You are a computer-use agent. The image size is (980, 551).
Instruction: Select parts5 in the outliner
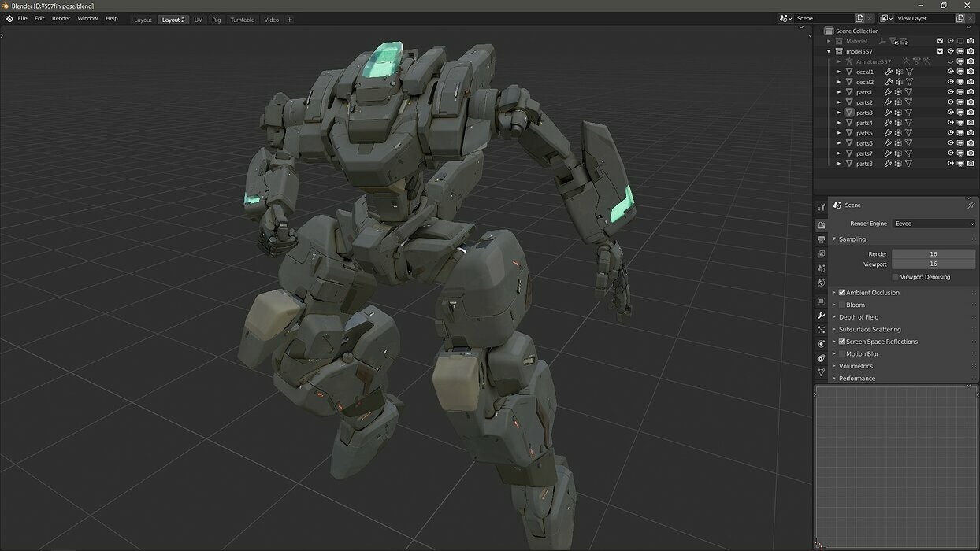click(x=864, y=133)
